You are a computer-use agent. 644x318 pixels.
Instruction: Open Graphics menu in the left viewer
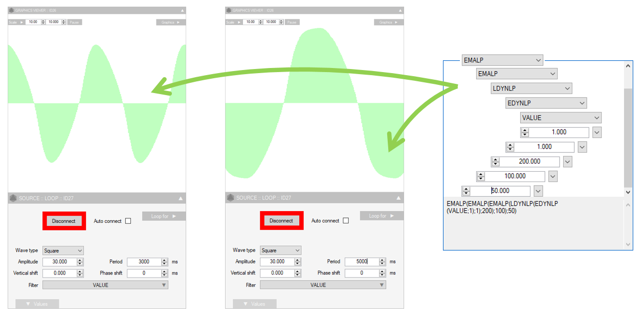pyautogui.click(x=171, y=22)
